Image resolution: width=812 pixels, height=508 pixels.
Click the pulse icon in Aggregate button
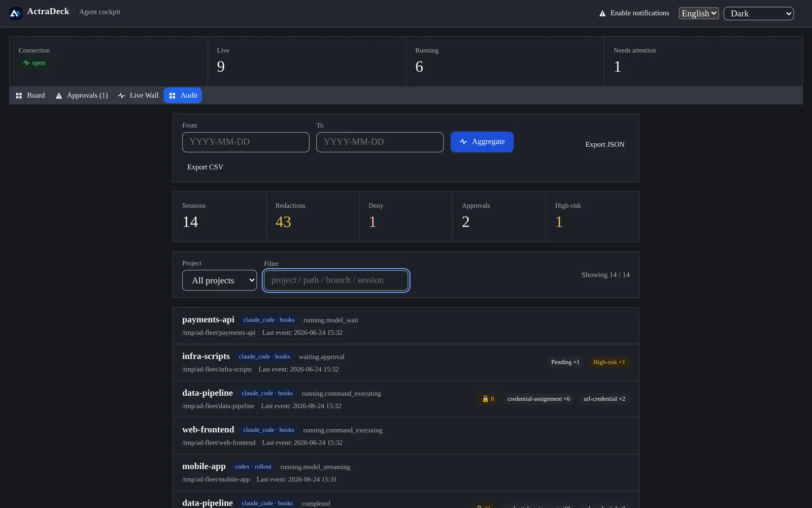[463, 142]
